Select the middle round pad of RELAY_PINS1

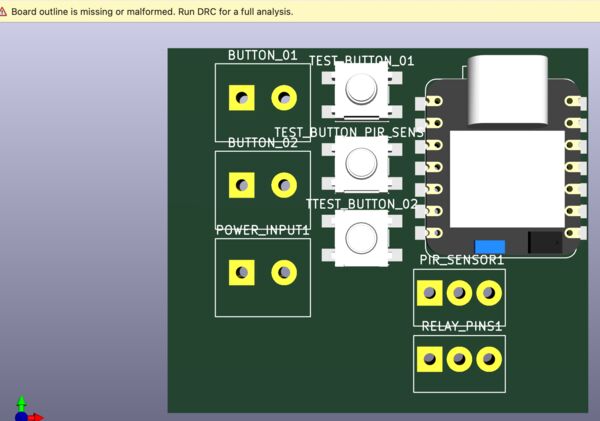(x=459, y=359)
